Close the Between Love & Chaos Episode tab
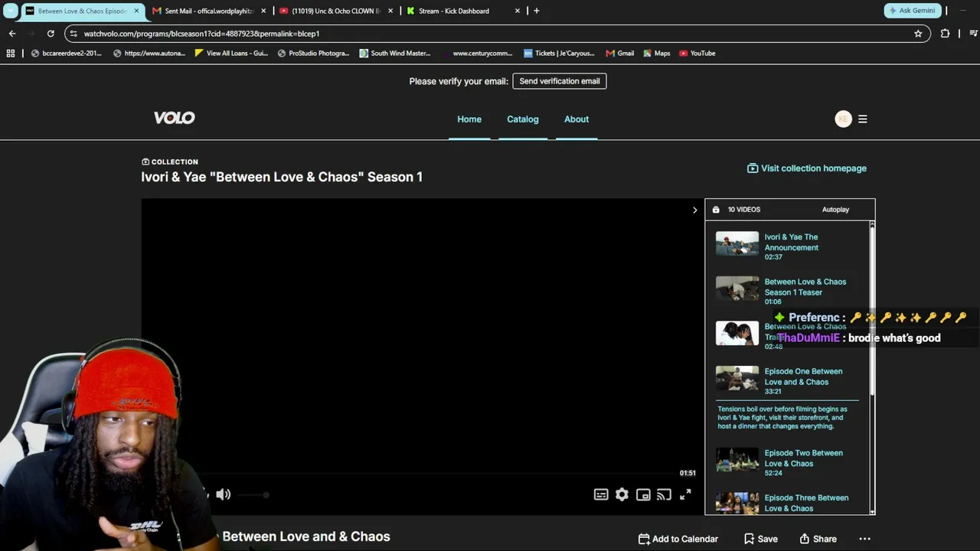This screenshot has width=980, height=551. point(136,11)
